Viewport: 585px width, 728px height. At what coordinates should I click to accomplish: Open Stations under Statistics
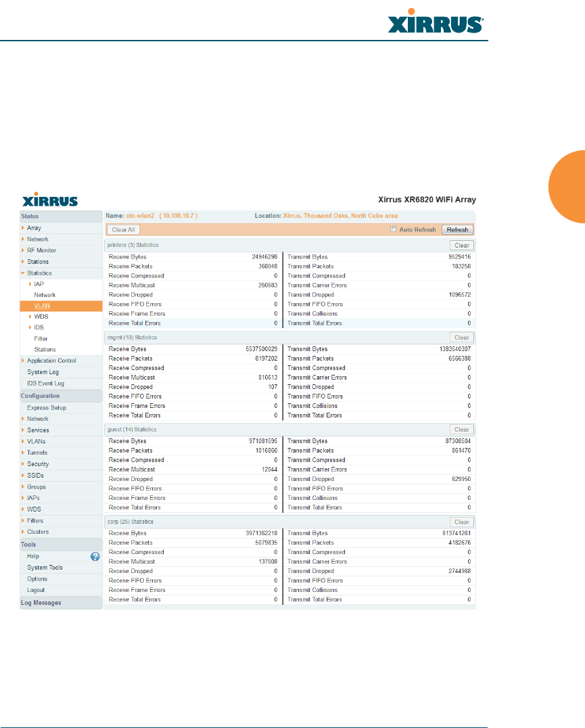45,349
